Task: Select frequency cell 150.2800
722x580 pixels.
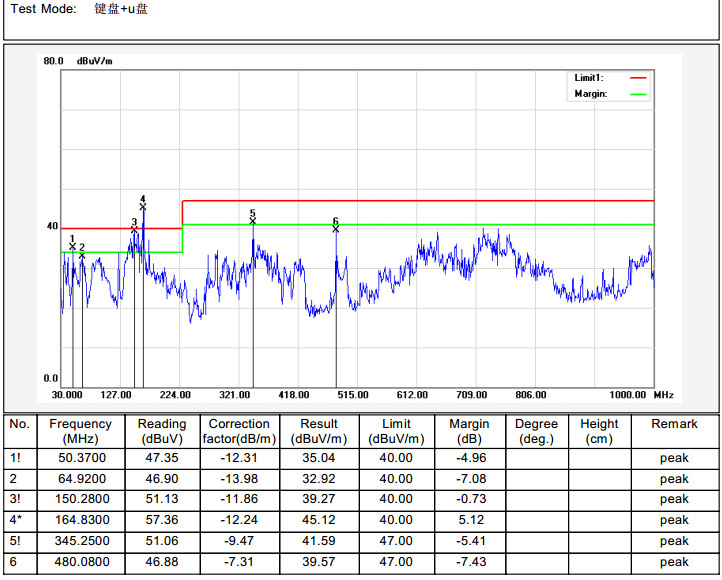Action: [x=82, y=499]
